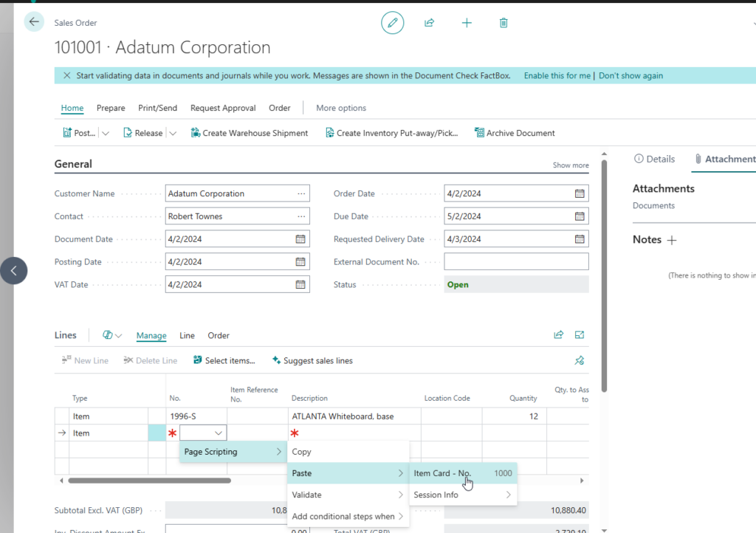756x533 pixels.
Task: Click the Post action
Action: 79,133
